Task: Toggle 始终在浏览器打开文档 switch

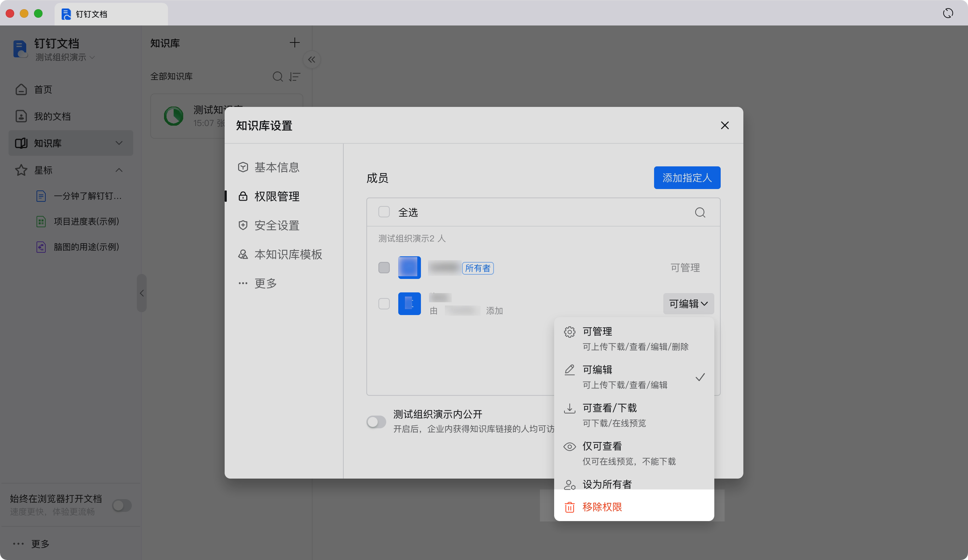Action: pos(122,505)
